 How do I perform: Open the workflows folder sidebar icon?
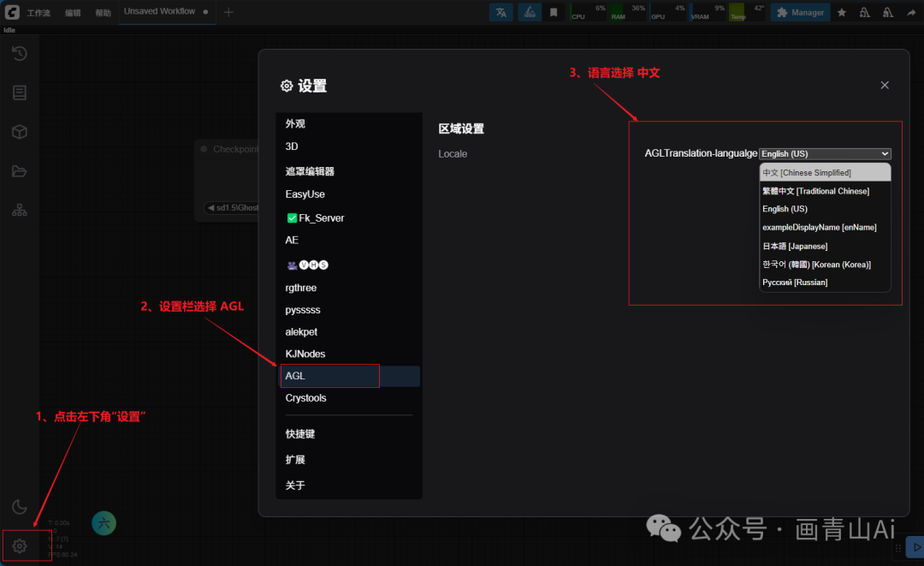(x=20, y=171)
